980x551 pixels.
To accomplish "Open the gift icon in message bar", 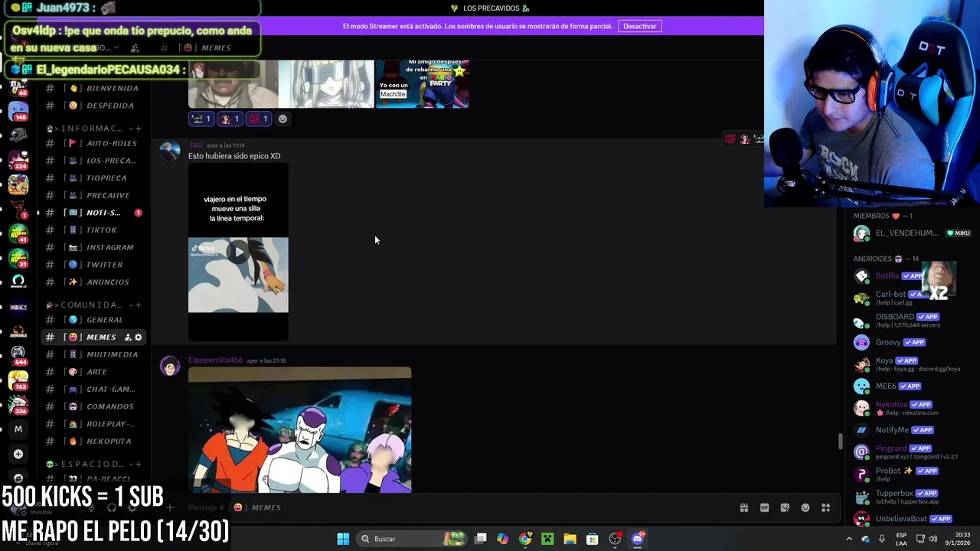I will tap(743, 507).
